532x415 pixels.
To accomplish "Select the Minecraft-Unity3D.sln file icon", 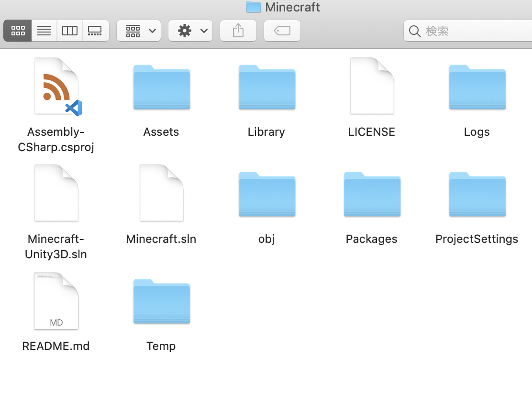I will tap(56, 193).
